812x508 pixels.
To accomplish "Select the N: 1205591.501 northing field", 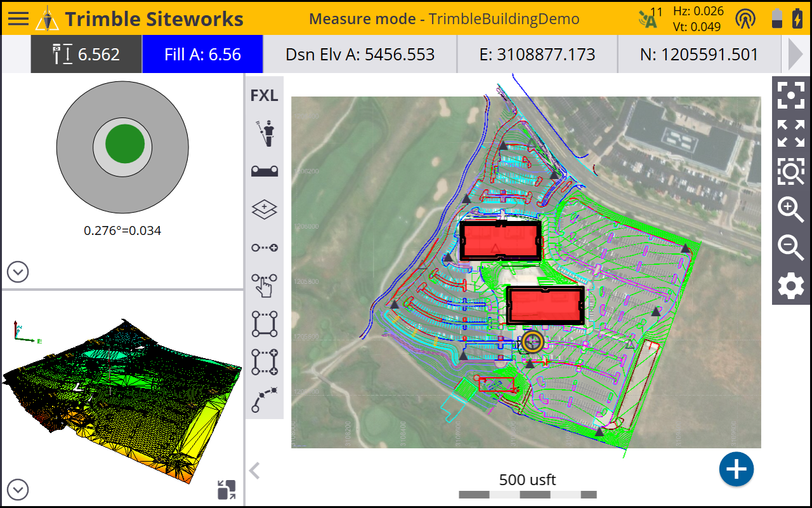I will tap(699, 55).
